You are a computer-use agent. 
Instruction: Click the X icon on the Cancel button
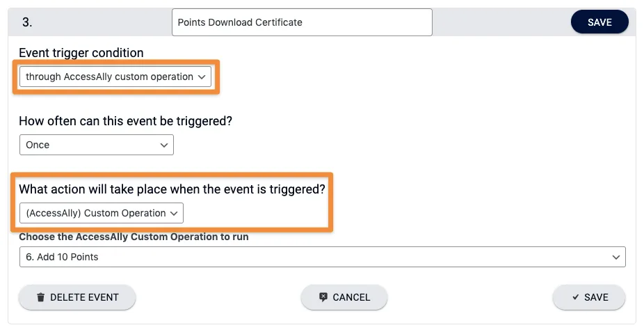pyautogui.click(x=323, y=297)
